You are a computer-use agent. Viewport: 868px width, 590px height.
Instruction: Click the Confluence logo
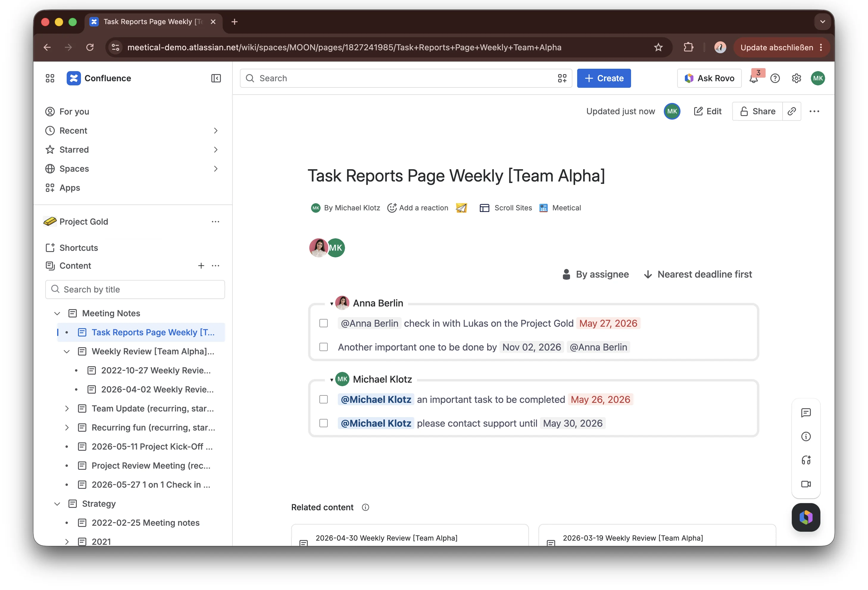[x=74, y=78]
